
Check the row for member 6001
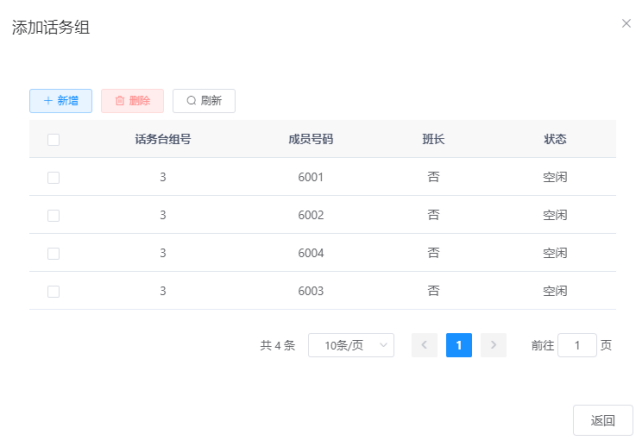click(54, 178)
